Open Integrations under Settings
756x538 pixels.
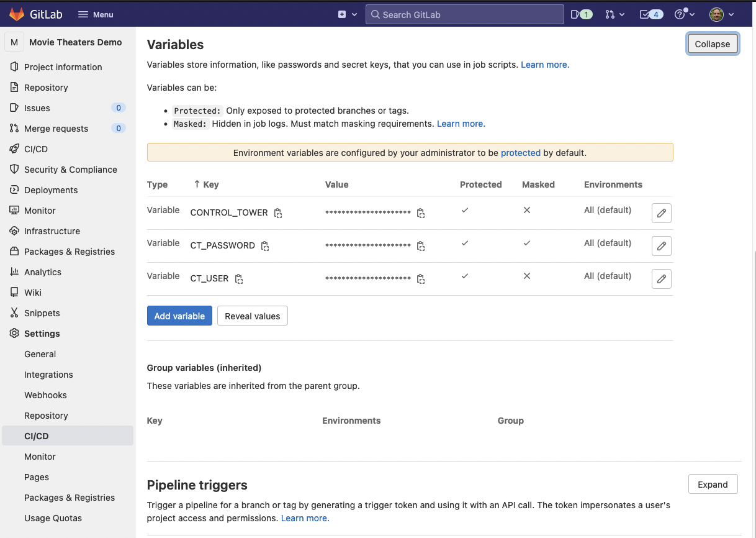point(48,374)
